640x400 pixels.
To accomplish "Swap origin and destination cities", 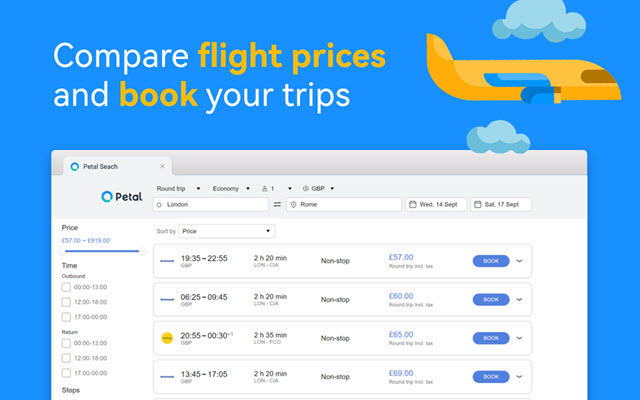I will pos(277,205).
